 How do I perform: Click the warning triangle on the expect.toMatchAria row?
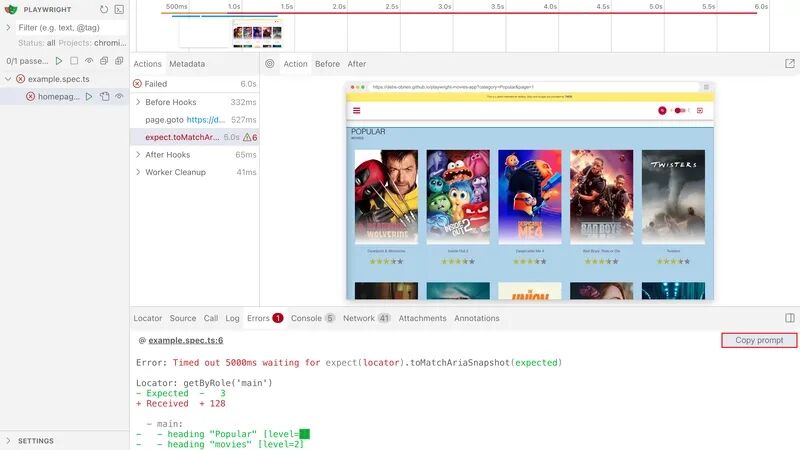pos(247,137)
